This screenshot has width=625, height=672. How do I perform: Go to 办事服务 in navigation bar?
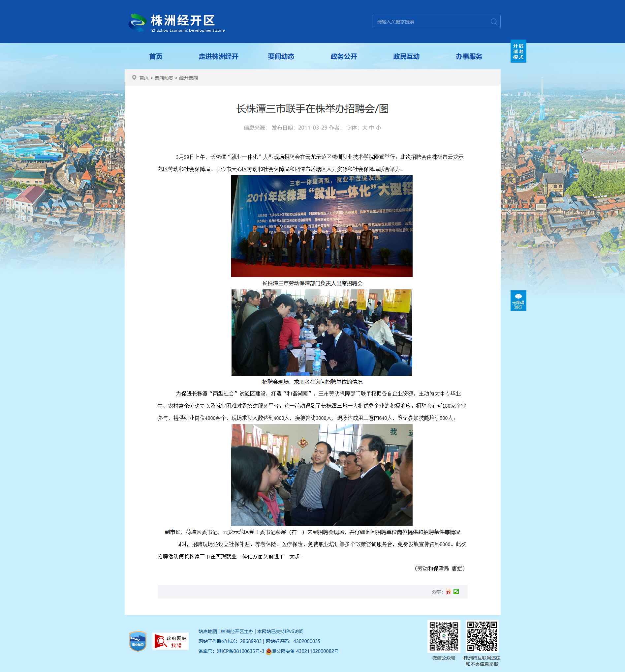click(468, 56)
